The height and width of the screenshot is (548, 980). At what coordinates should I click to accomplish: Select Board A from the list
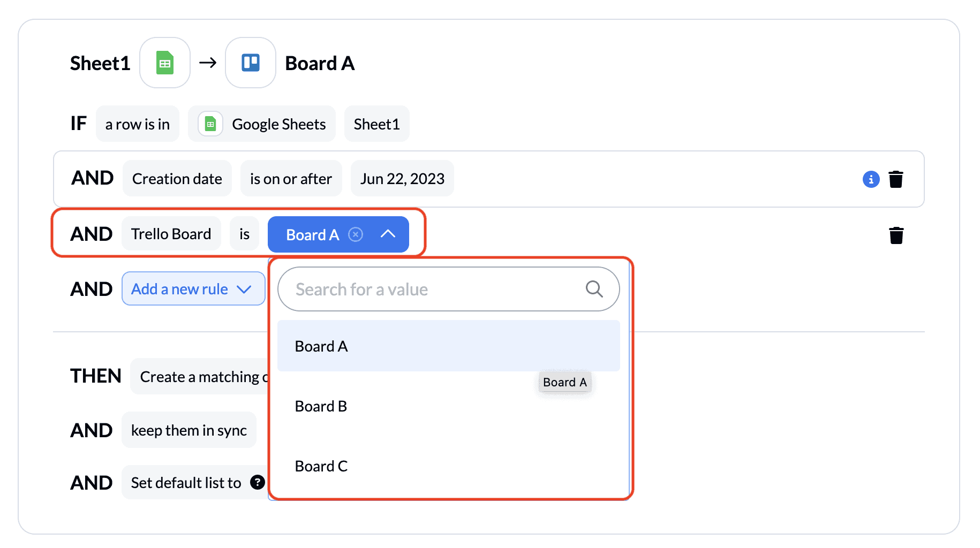pos(448,346)
